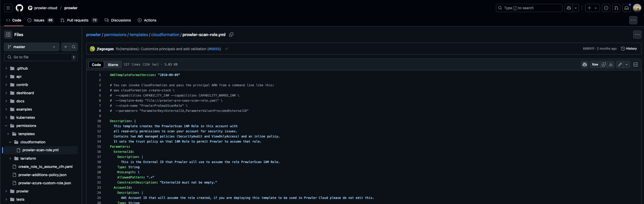This screenshot has height=204, width=644.
Task: Open the Issues tab
Action: click(41, 20)
